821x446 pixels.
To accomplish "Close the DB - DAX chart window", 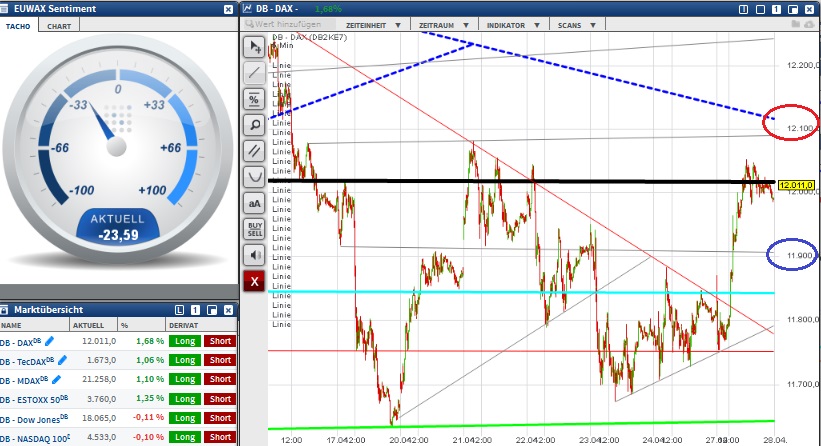I will 809,9.
